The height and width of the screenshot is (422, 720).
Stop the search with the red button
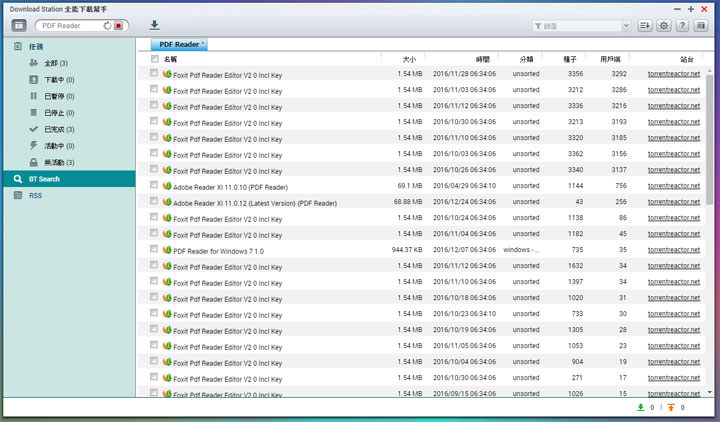[119, 26]
